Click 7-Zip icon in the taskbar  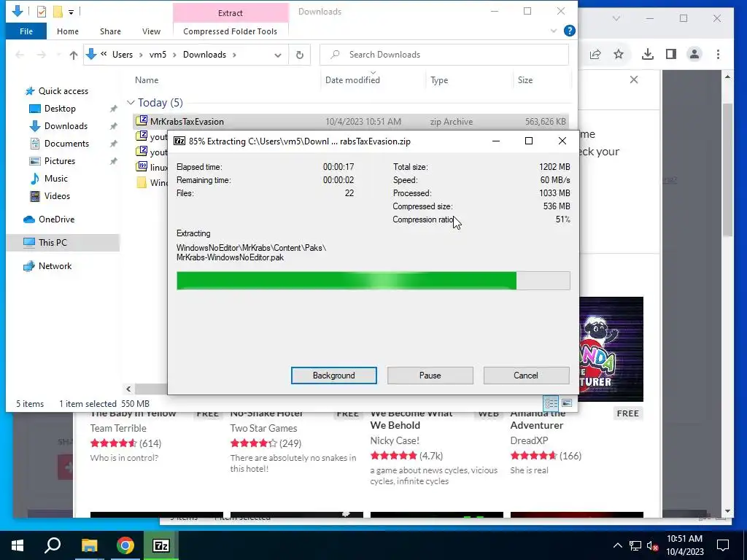click(x=160, y=545)
